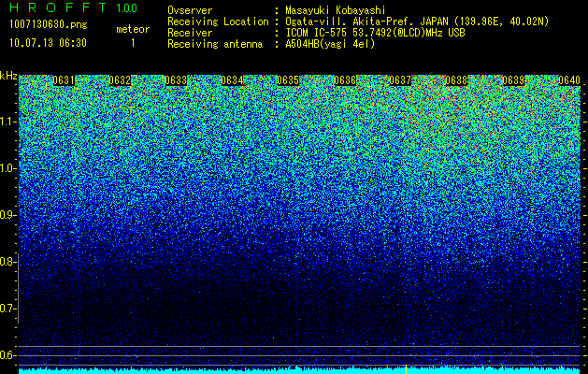Select the 0638 time marker

coord(456,80)
